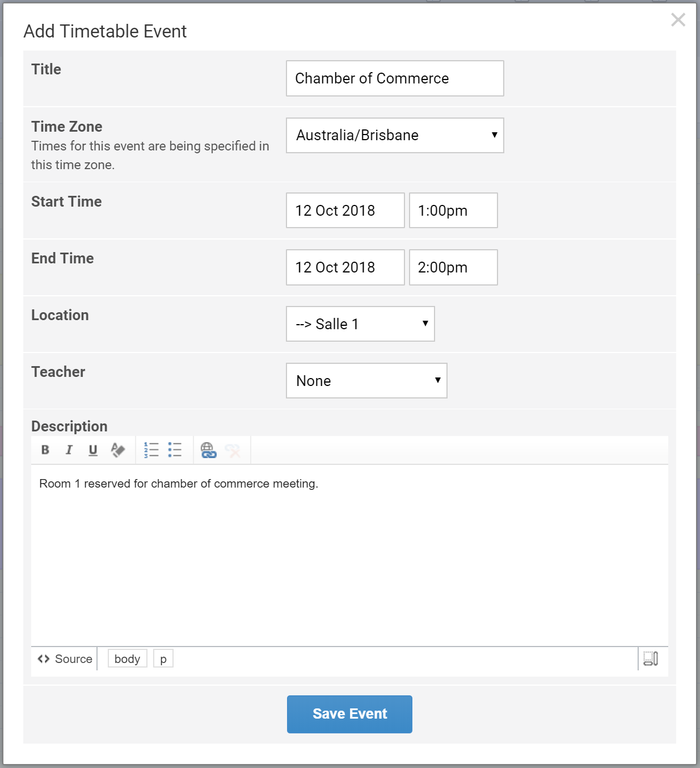Close the Add Timetable Event dialog

pyautogui.click(x=678, y=20)
